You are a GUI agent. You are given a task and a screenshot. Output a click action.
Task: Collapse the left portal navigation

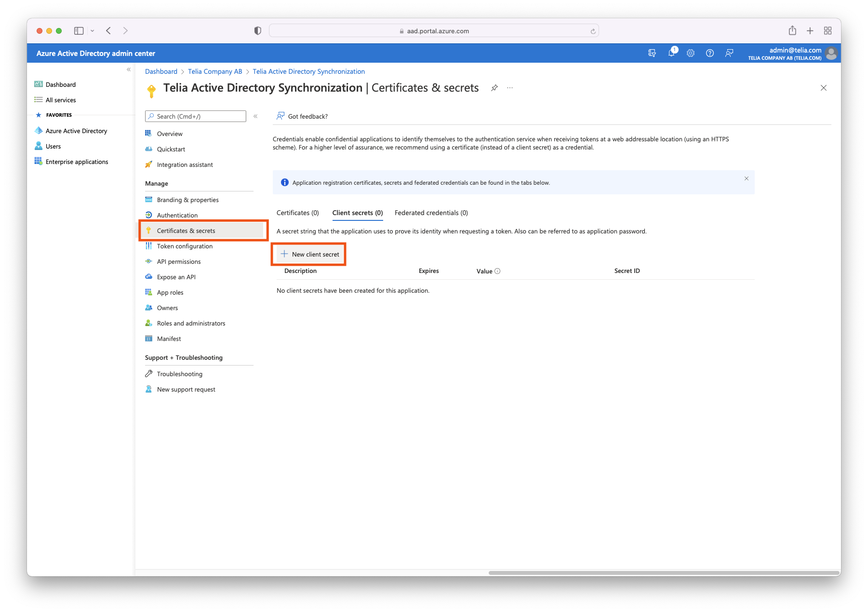(x=129, y=69)
